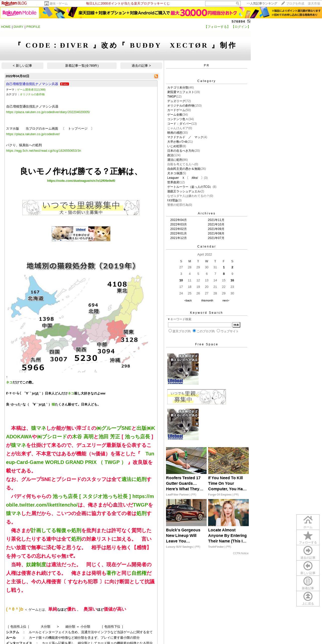Open 新着記事一覧(全785件) button
This screenshot has width=322, height=644.
[x=82, y=66]
